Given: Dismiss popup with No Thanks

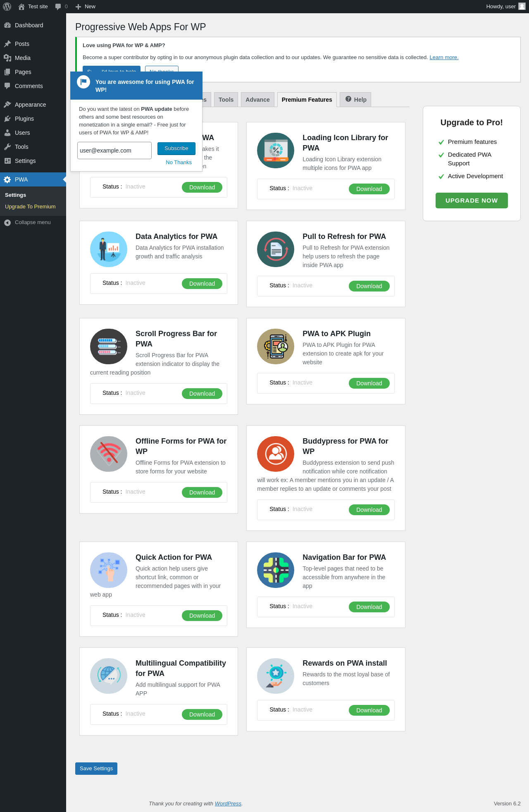Looking at the screenshot, I should [x=179, y=162].
